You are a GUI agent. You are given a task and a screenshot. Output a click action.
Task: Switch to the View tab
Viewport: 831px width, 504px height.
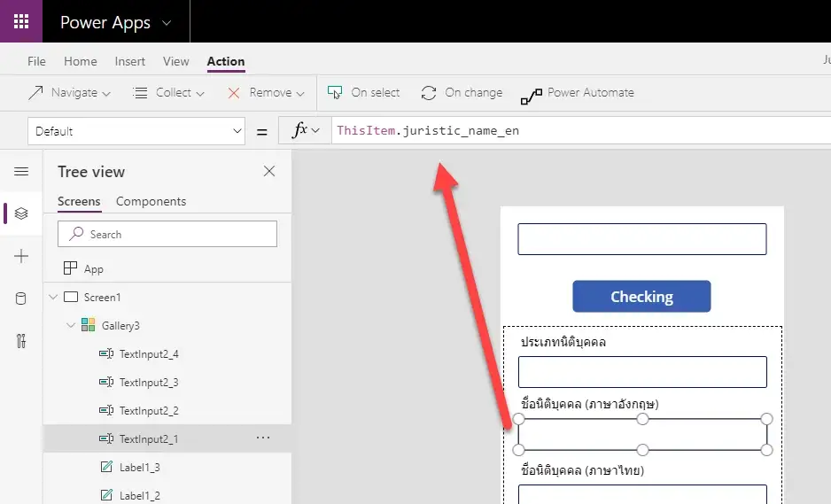click(176, 61)
